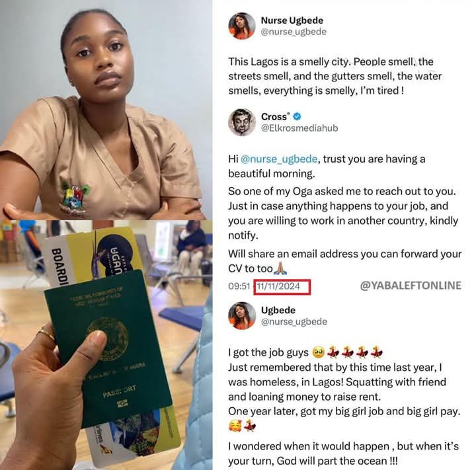This screenshot has height=470, width=476.
Task: Click the blue verified badge beside Cross
Action: tap(297, 116)
